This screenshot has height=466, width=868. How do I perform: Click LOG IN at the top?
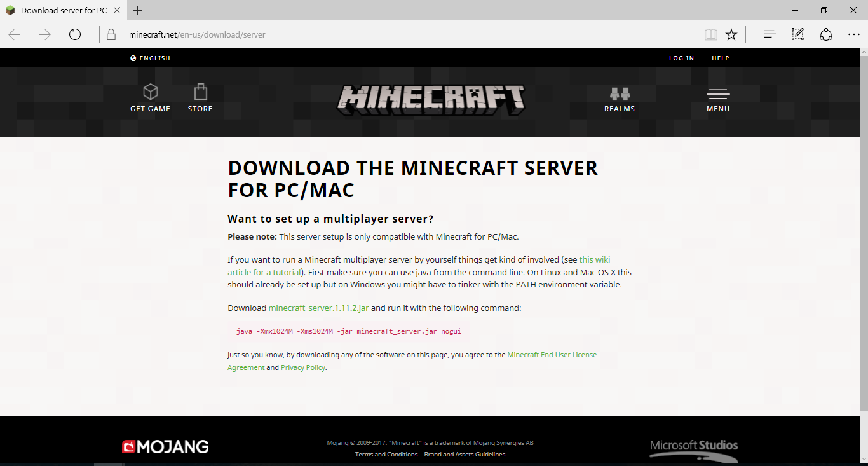tap(681, 58)
